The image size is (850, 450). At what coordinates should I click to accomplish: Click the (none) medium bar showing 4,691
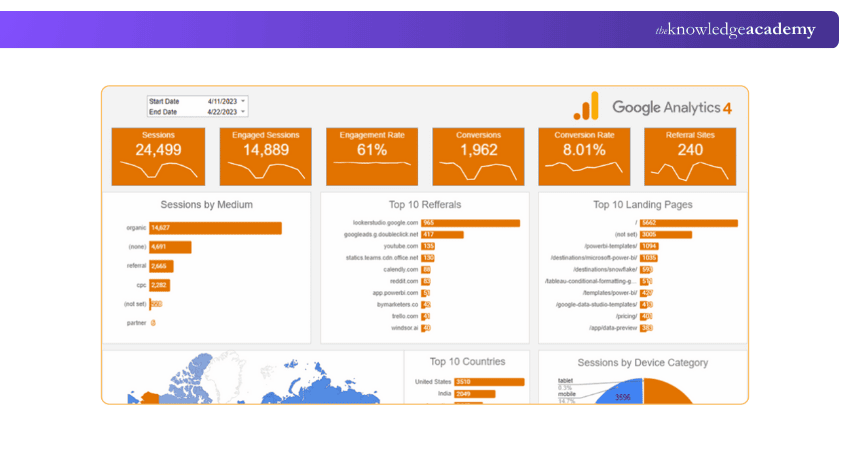click(170, 247)
